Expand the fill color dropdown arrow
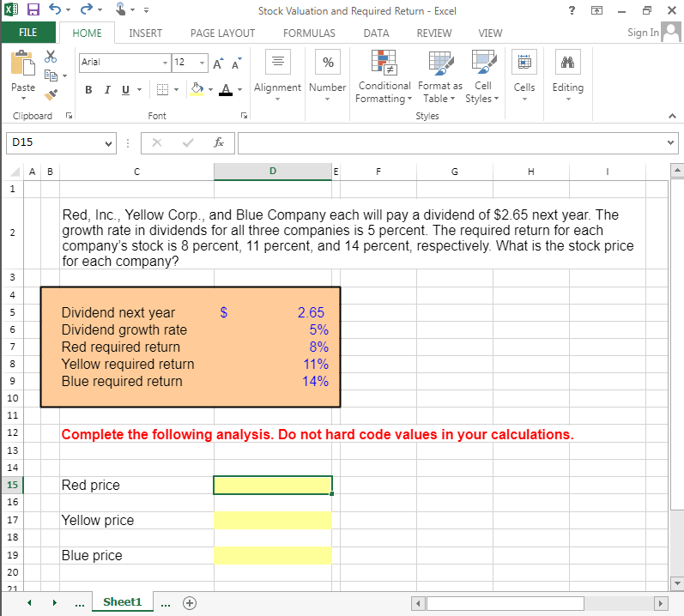Image resolution: width=684 pixels, height=616 pixels. (x=211, y=90)
